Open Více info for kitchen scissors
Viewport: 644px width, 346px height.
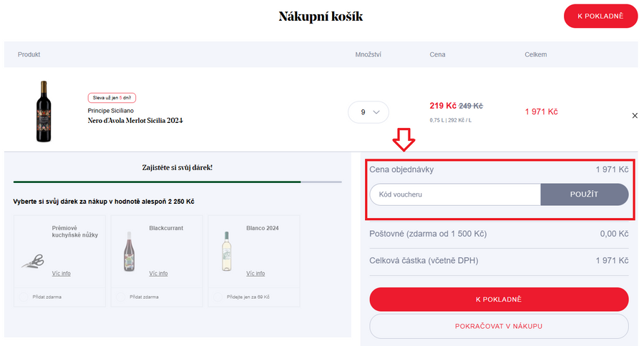click(x=62, y=273)
